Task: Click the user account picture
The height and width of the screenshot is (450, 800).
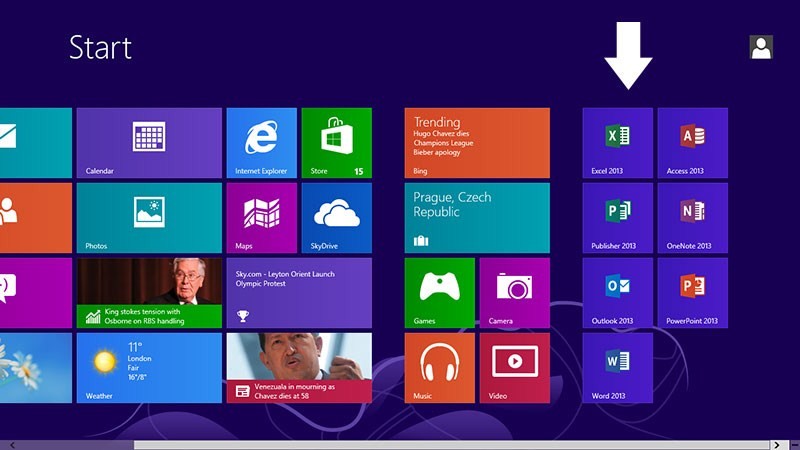Action: (x=761, y=47)
